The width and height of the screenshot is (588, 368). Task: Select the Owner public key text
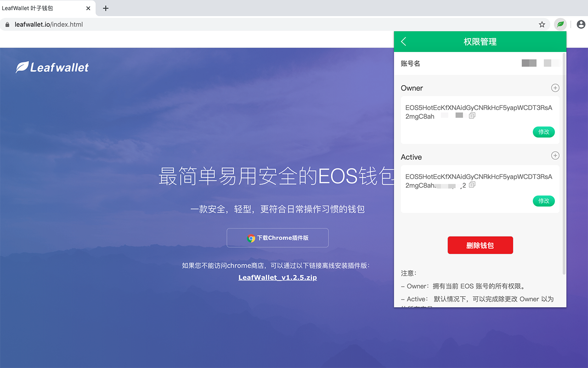(479, 112)
